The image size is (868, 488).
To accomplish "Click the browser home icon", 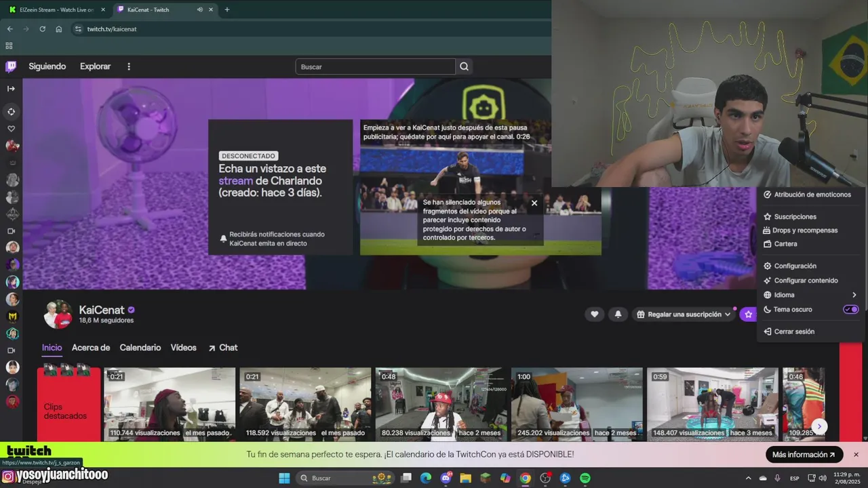I will 59,29.
